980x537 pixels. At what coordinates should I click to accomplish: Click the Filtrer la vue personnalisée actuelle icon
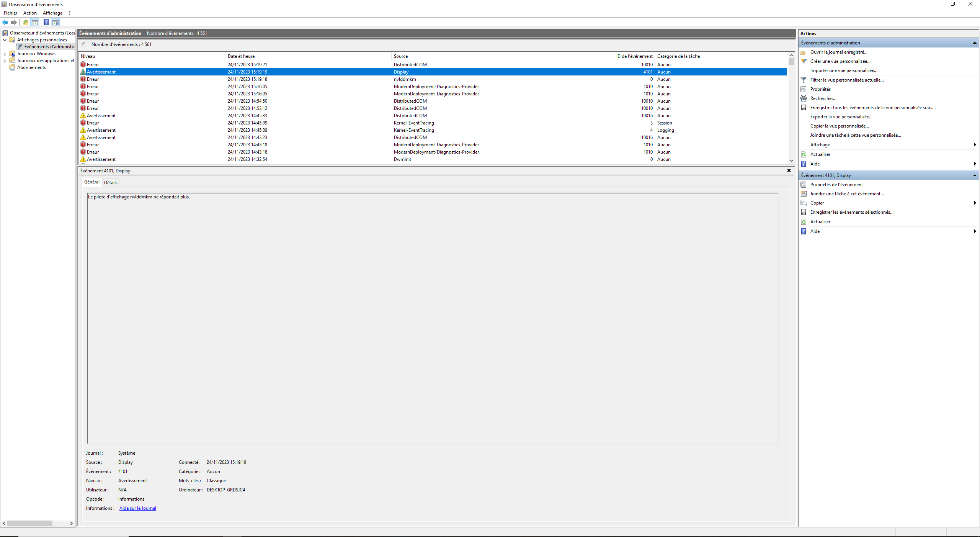click(x=804, y=80)
